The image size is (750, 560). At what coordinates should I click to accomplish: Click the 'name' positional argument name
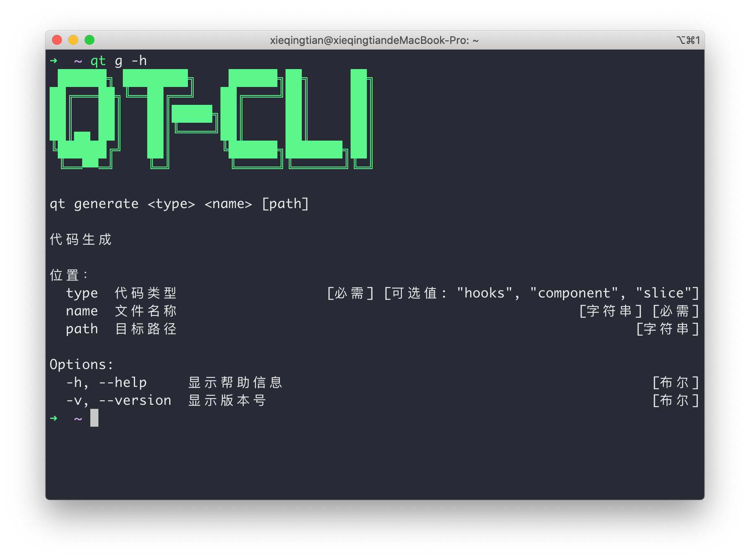(x=82, y=311)
